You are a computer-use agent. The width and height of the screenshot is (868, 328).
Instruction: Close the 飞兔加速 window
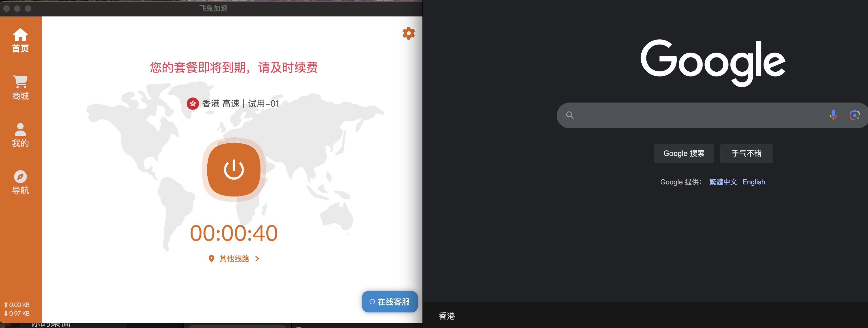tap(6, 8)
